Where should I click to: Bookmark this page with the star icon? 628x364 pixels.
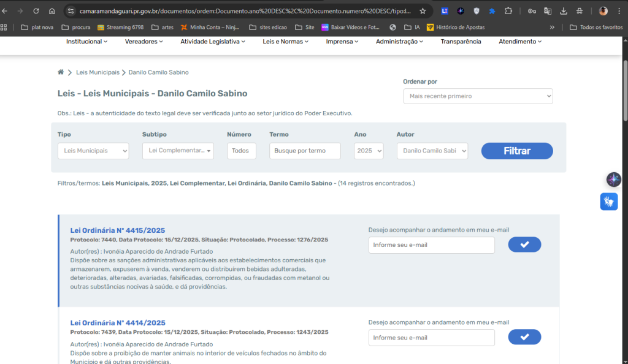pos(423,11)
